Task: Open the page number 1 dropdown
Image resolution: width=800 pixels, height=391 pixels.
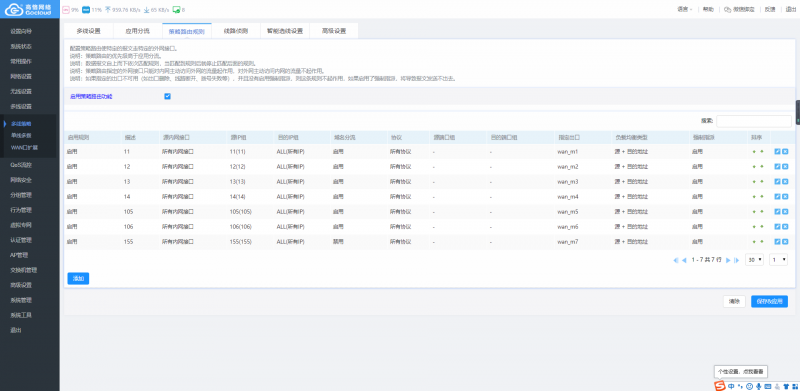Action: pyautogui.click(x=779, y=260)
